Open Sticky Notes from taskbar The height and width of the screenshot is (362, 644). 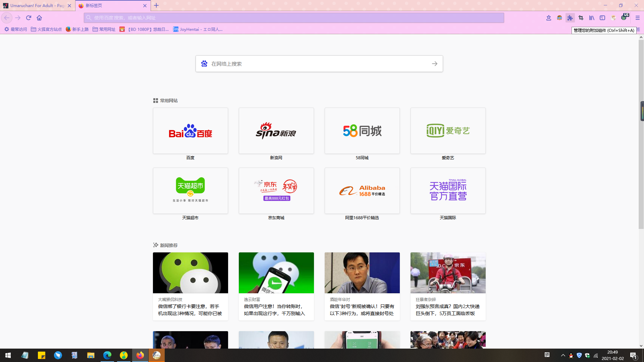[42, 355]
